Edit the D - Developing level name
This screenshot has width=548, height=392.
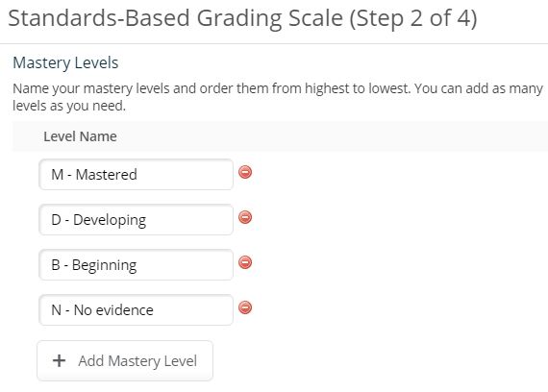coord(136,219)
